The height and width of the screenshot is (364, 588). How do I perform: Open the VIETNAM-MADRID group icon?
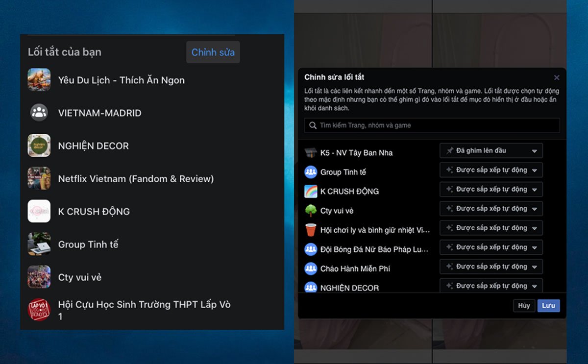pos(39,113)
